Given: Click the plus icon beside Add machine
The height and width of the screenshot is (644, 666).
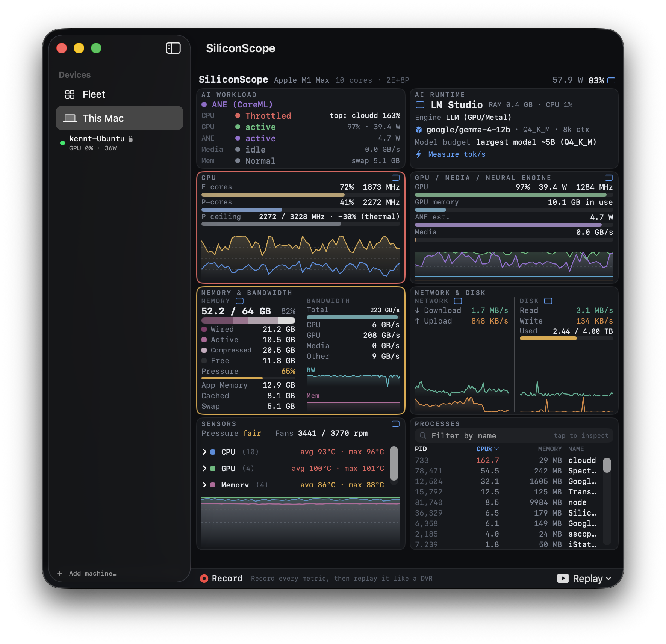Looking at the screenshot, I should click(60, 573).
